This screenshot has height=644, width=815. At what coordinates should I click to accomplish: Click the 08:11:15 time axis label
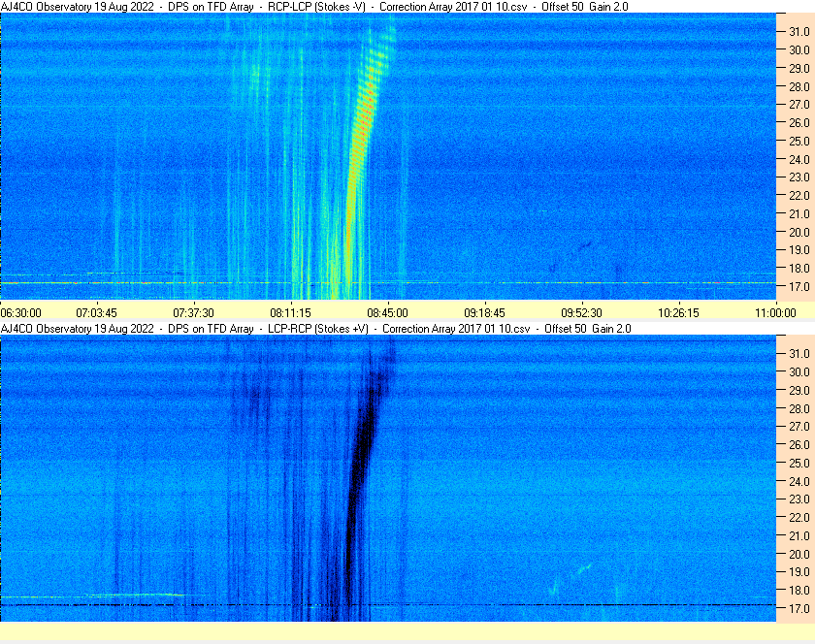click(290, 313)
